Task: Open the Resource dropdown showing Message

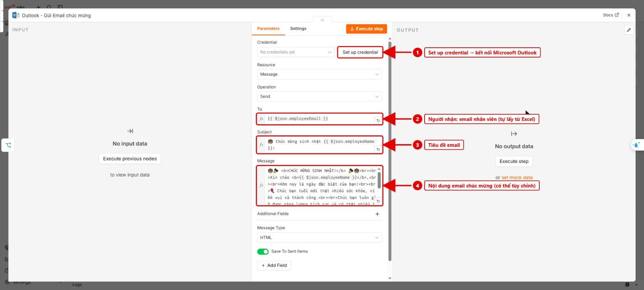Action: (320, 74)
